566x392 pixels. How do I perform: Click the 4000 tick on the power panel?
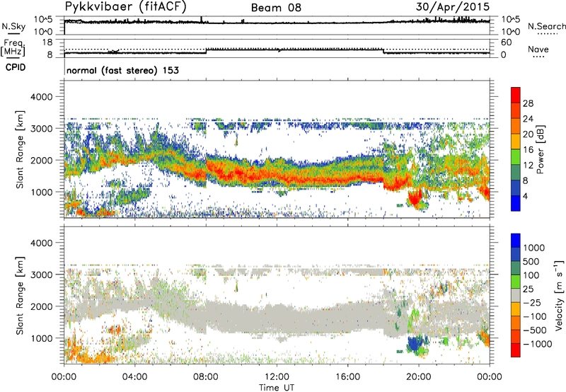(x=41, y=97)
